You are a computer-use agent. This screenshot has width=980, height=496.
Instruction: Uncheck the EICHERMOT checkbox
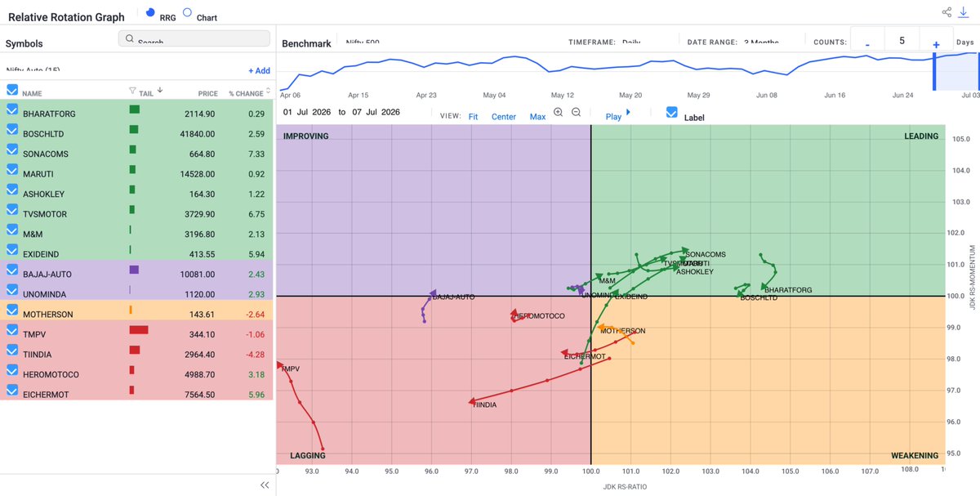click(x=12, y=390)
